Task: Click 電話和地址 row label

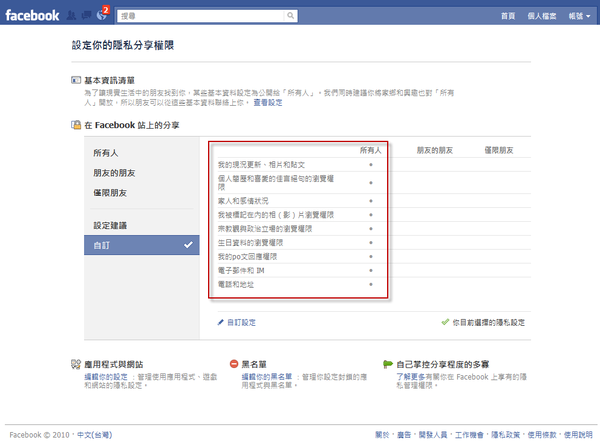Action: click(236, 284)
